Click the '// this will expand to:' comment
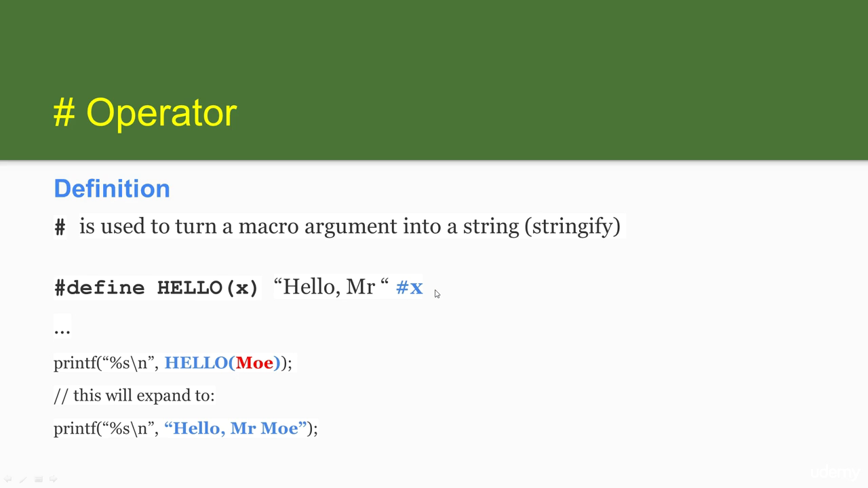 [134, 395]
